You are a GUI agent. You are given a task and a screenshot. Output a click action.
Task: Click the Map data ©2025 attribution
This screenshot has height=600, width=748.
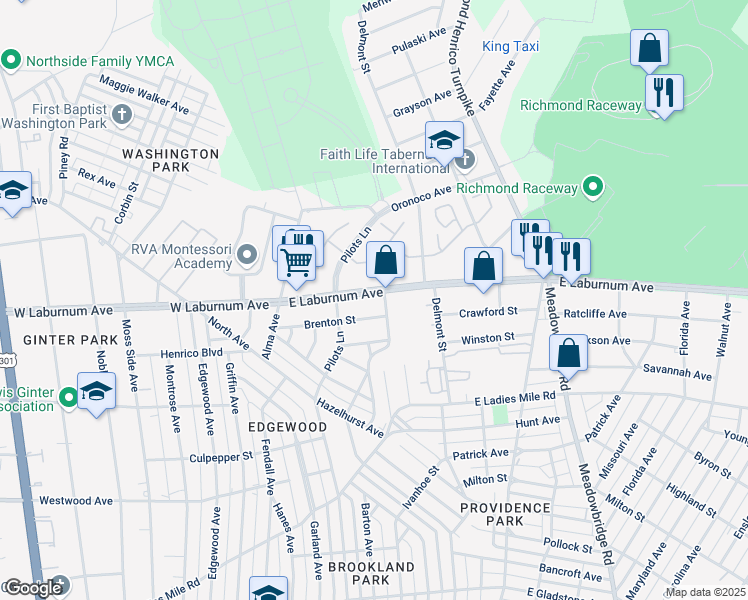click(705, 592)
